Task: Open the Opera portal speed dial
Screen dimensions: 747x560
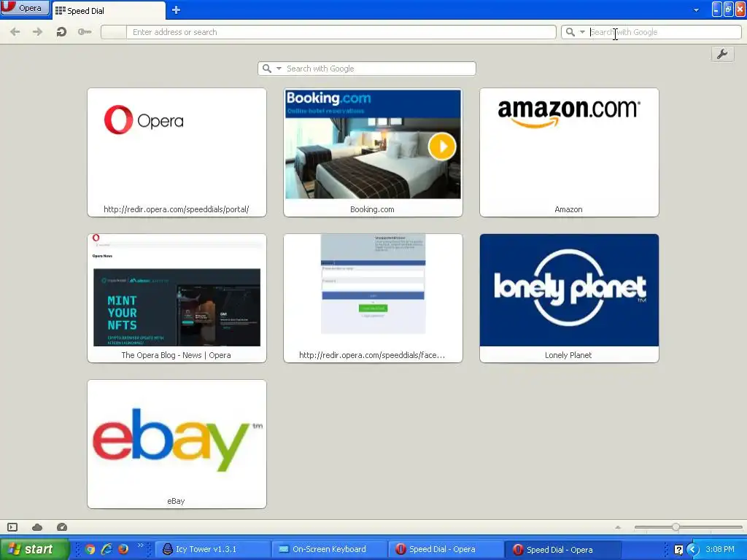Action: point(177,152)
